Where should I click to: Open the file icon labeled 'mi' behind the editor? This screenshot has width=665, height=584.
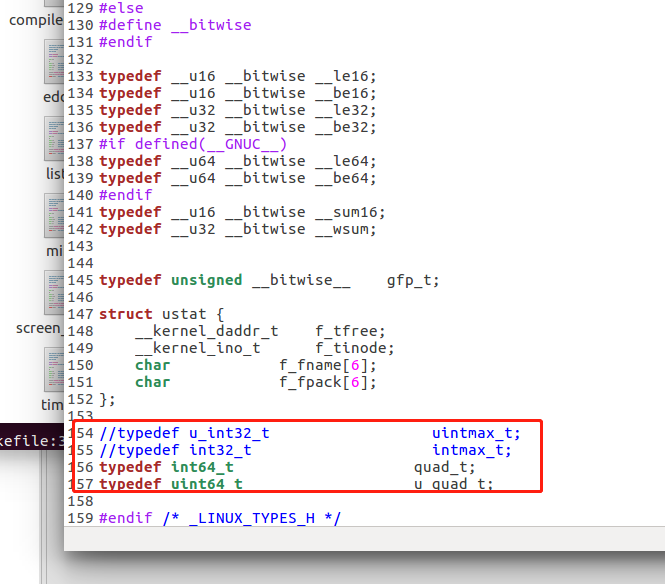pos(54,215)
